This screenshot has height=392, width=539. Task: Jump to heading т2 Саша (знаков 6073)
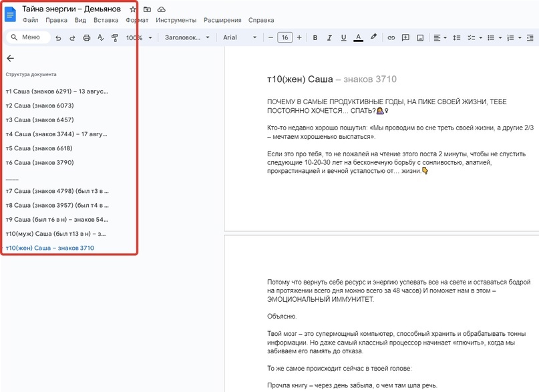[39, 106]
